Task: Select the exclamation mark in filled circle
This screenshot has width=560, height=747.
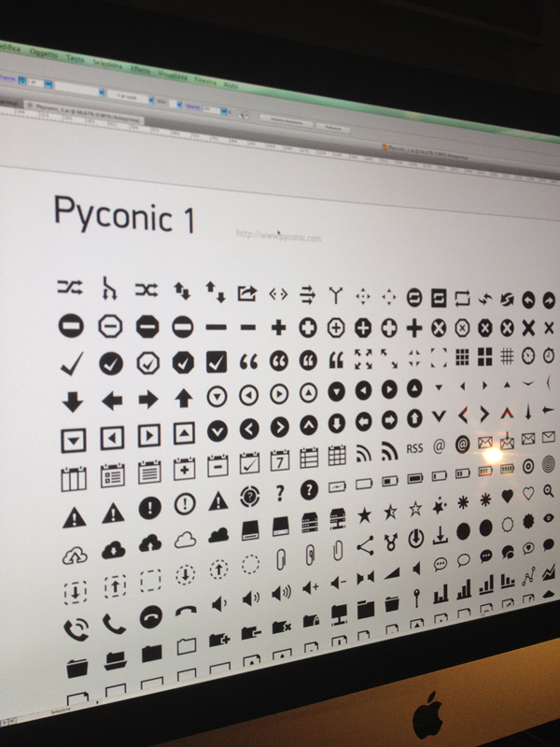Action: click(150, 507)
